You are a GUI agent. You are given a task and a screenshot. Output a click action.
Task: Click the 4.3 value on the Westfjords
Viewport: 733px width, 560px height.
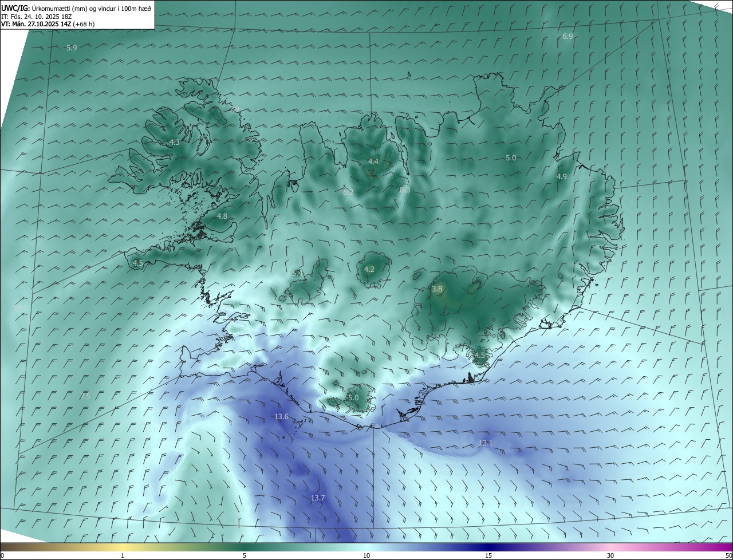(175, 143)
